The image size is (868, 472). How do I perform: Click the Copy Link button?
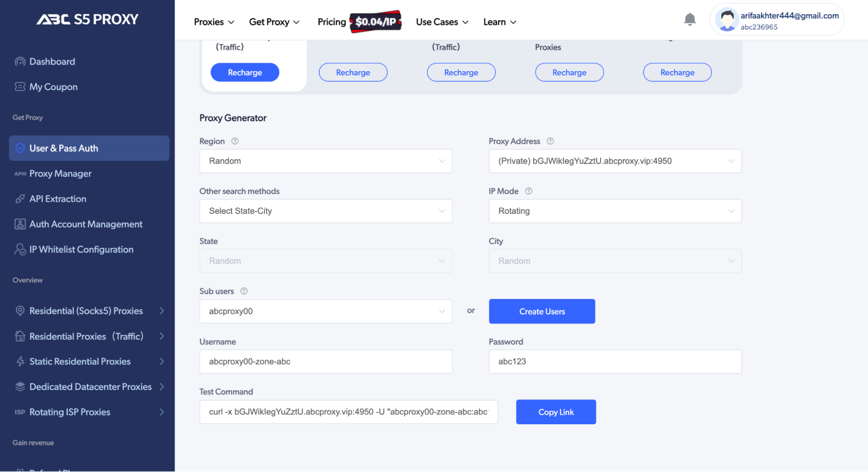[x=556, y=412]
